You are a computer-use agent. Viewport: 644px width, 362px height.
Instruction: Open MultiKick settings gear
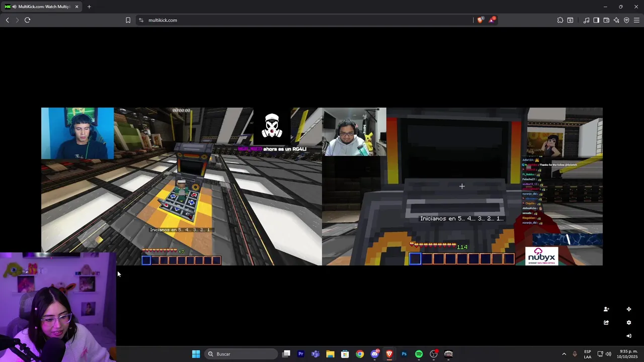click(x=628, y=322)
